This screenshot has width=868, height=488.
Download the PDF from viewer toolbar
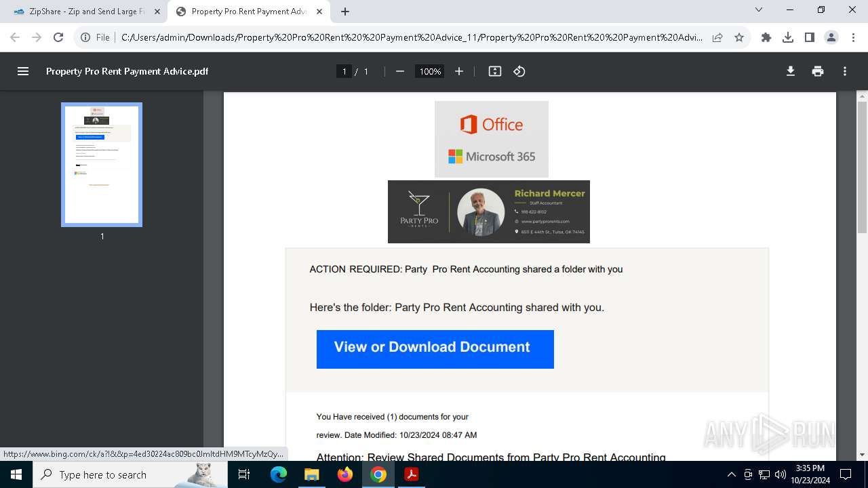pyautogui.click(x=791, y=71)
